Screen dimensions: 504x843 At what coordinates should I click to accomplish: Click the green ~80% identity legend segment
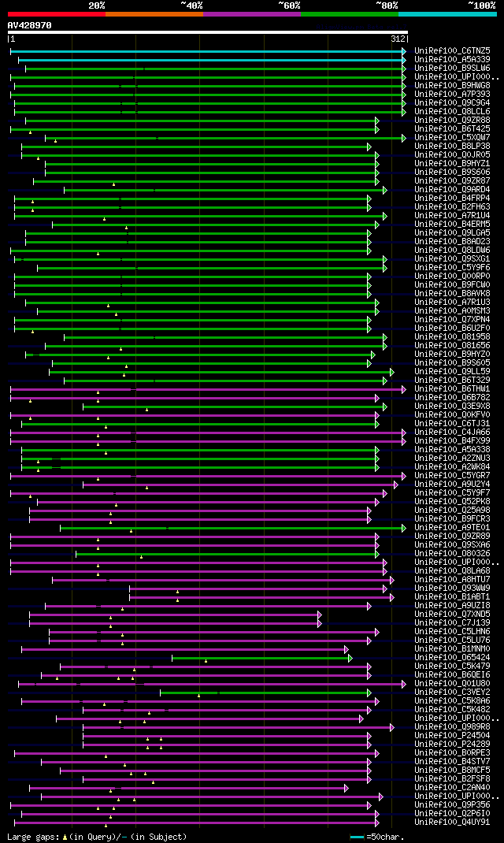(350, 14)
